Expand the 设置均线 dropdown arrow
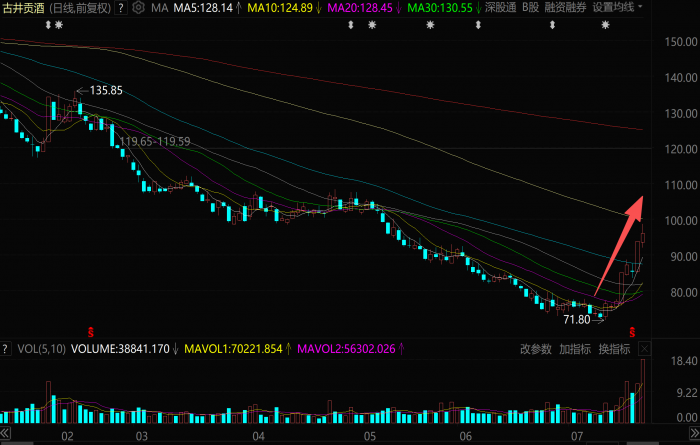 [x=641, y=7]
